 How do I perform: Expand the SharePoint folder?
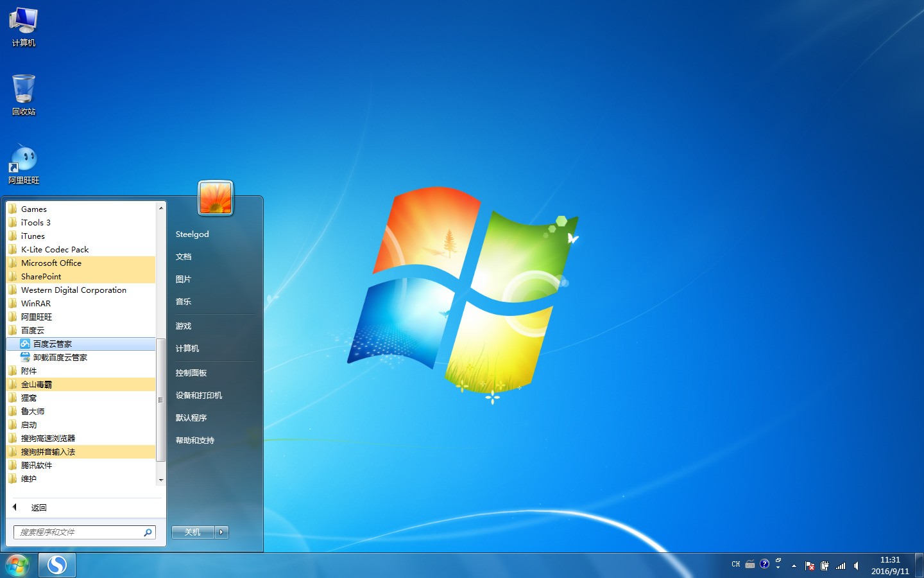pyautogui.click(x=81, y=276)
